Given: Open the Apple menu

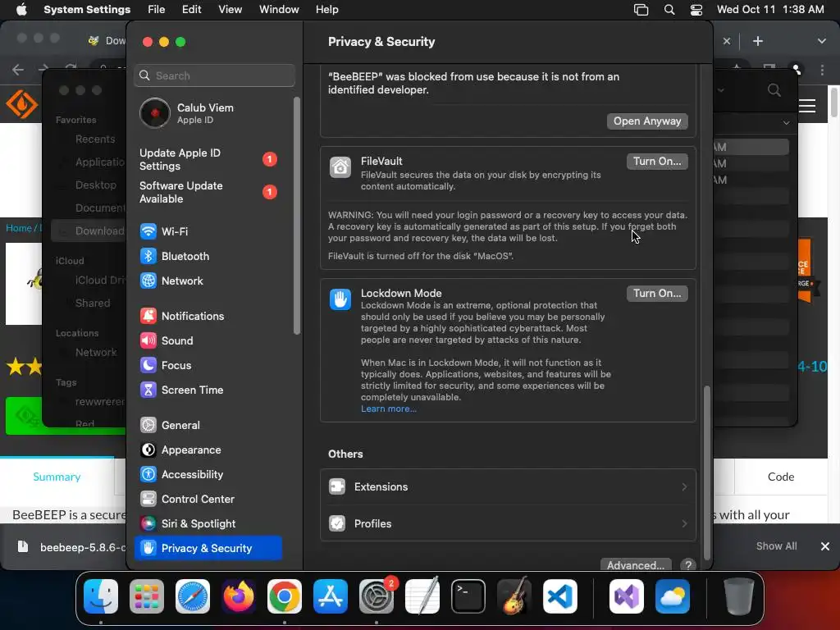Looking at the screenshot, I should [x=21, y=10].
